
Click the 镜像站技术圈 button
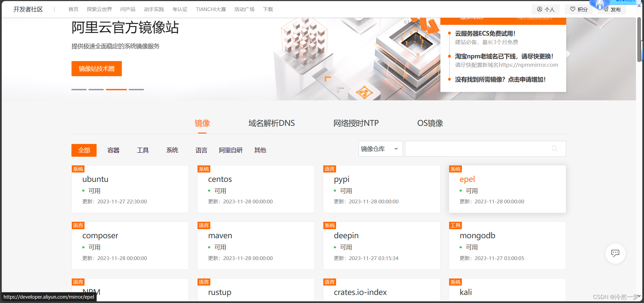97,68
